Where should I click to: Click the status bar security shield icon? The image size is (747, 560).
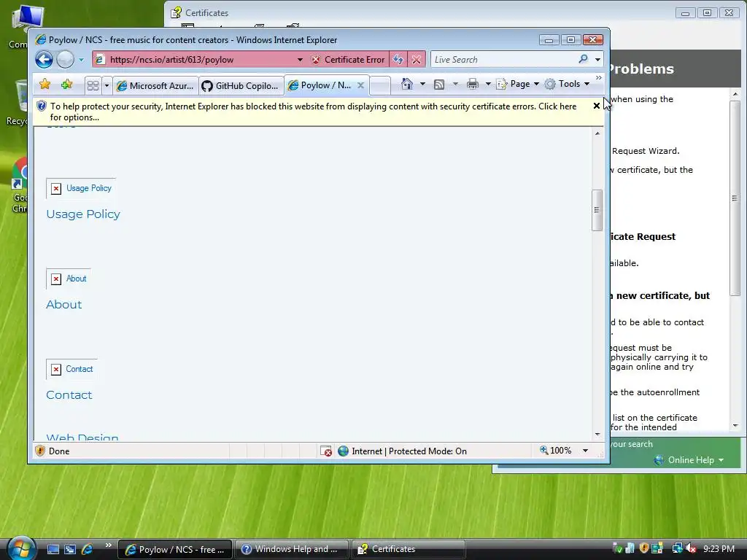[40, 451]
